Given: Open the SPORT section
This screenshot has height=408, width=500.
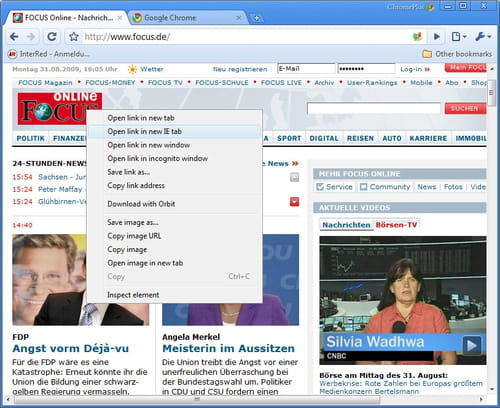Looking at the screenshot, I should [289, 138].
